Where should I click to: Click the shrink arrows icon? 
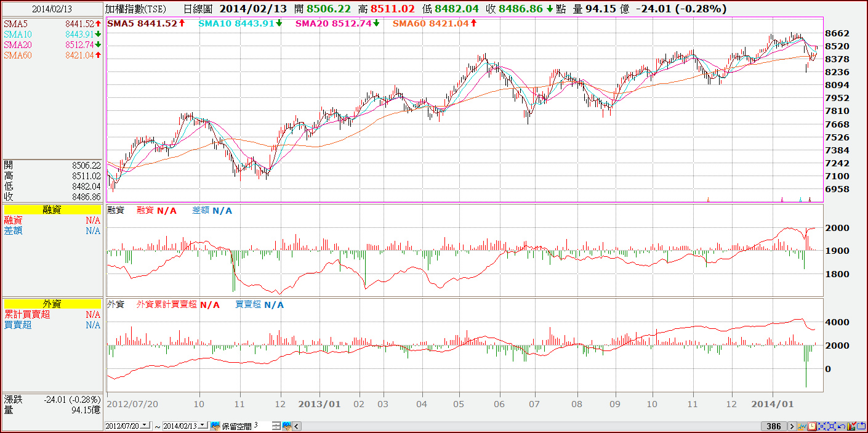point(822,426)
